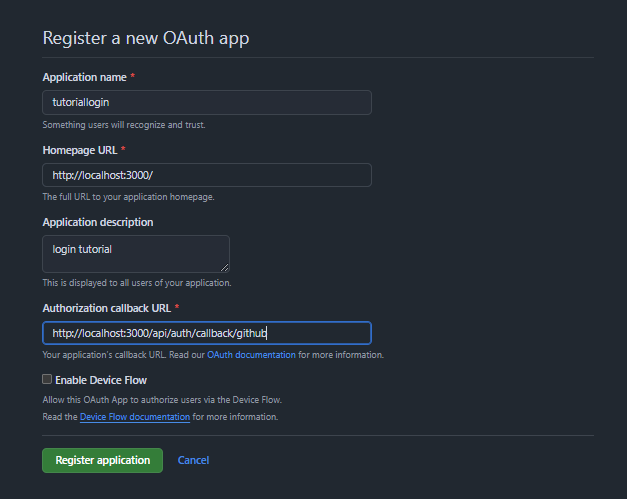The image size is (627, 499).
Task: Click the 'Register a new OAuth app' heading
Action: click(146, 38)
